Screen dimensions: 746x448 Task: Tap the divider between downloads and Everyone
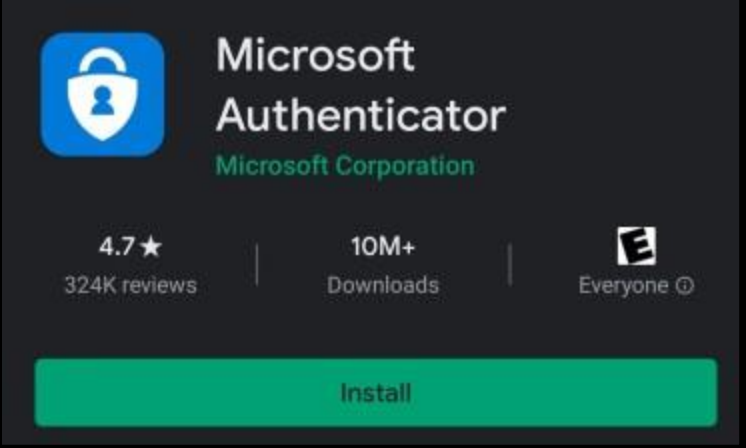point(510,264)
